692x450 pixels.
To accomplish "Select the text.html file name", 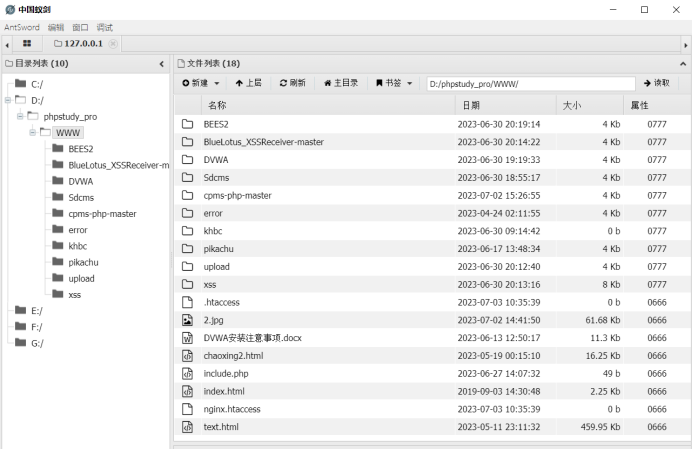I will click(221, 427).
